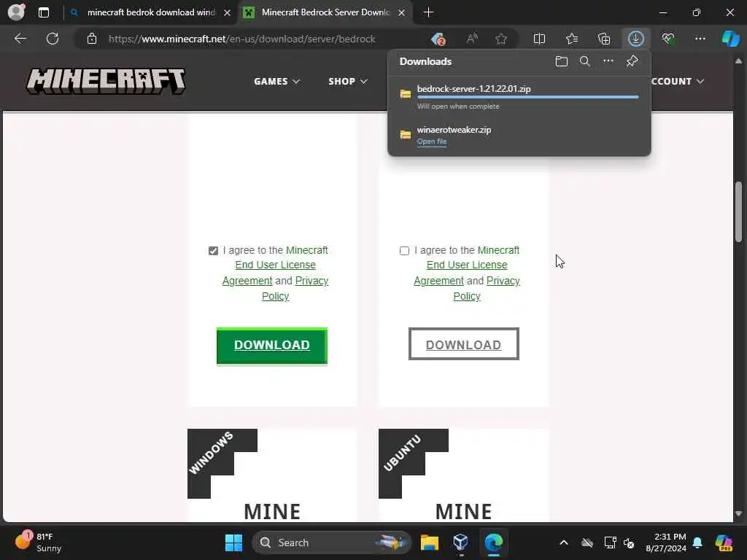Close the minecraft bedrok search tab
The height and width of the screenshot is (560, 747).
tap(228, 13)
